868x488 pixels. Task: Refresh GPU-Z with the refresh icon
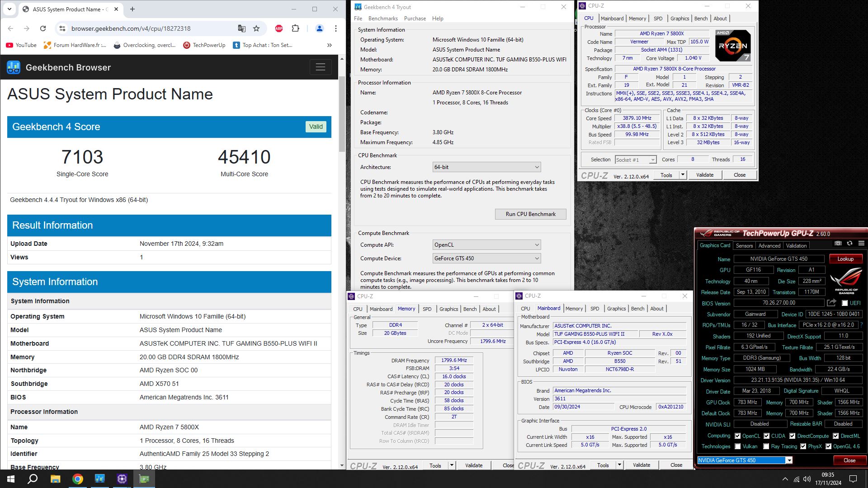pyautogui.click(x=849, y=243)
